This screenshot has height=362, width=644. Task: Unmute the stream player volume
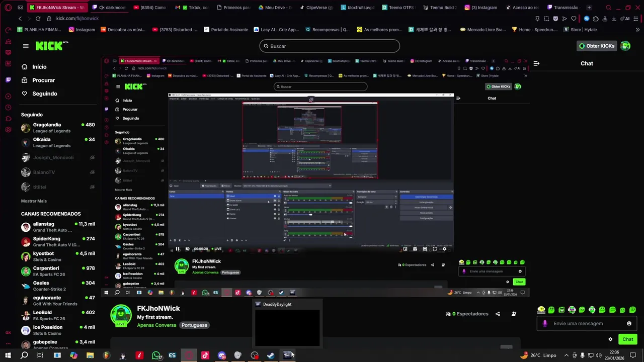click(x=187, y=249)
